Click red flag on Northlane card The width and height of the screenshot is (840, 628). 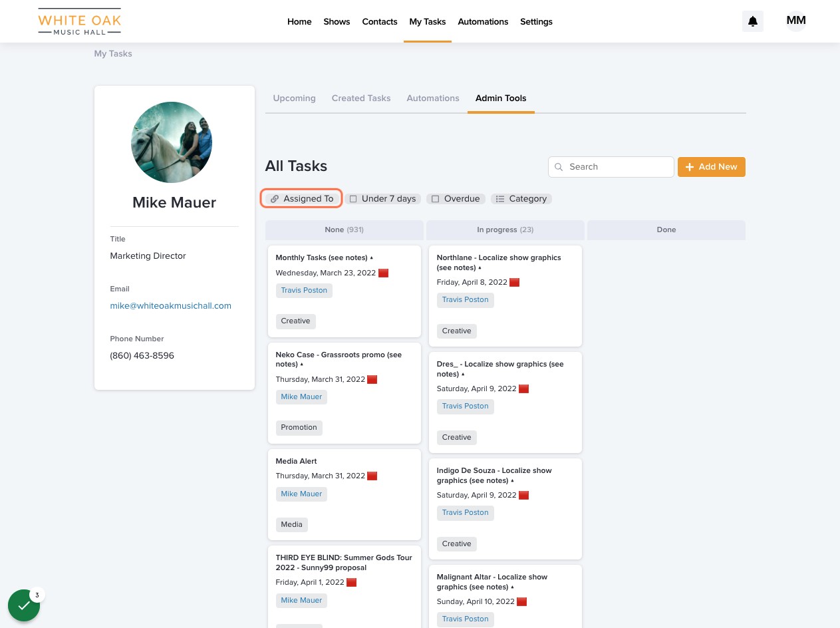pyautogui.click(x=514, y=282)
